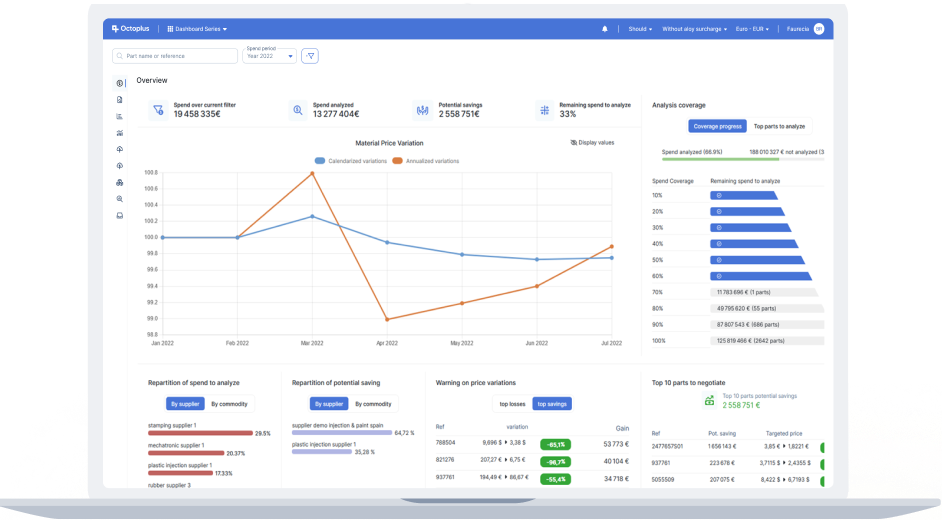This screenshot has width=942, height=520.
Task: Click the Part name or reference search field
Action: (175, 56)
